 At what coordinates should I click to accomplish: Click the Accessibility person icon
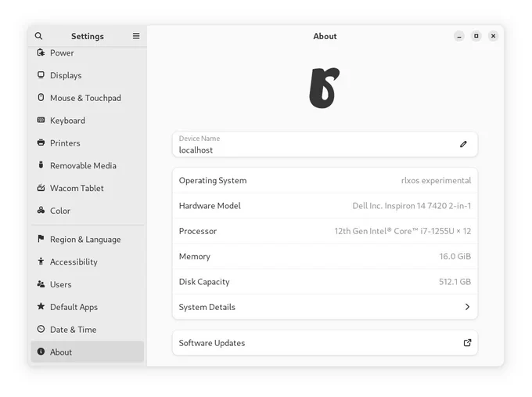[41, 262]
